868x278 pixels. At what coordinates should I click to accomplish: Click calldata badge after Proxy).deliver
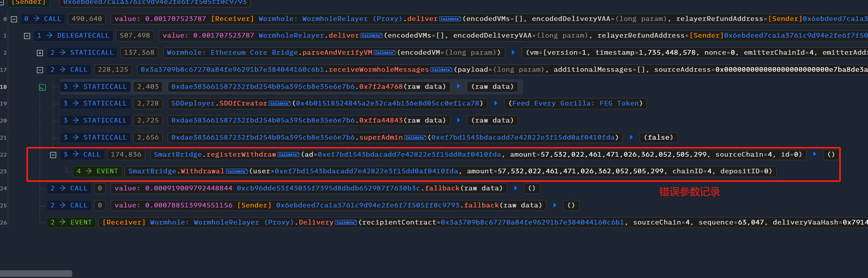click(450, 19)
